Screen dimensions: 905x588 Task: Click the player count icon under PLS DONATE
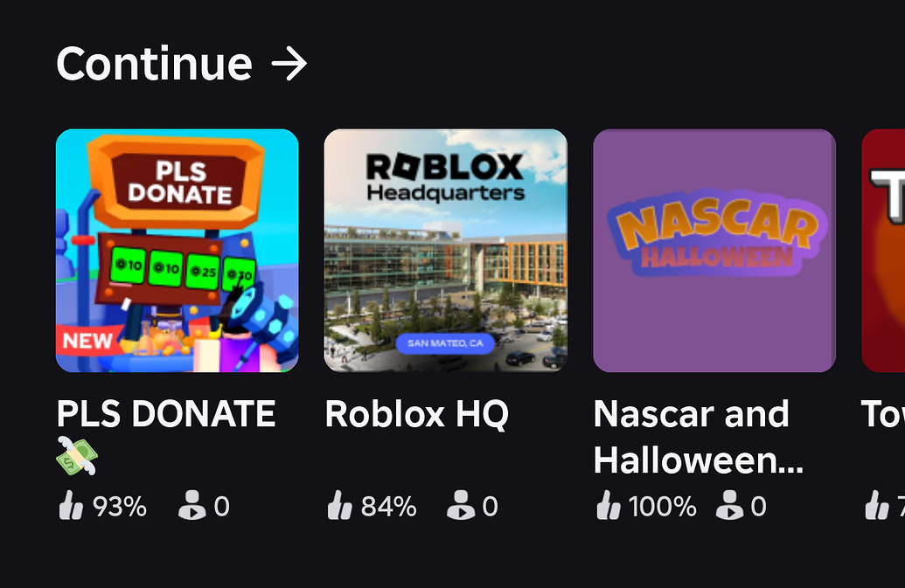coord(193,506)
